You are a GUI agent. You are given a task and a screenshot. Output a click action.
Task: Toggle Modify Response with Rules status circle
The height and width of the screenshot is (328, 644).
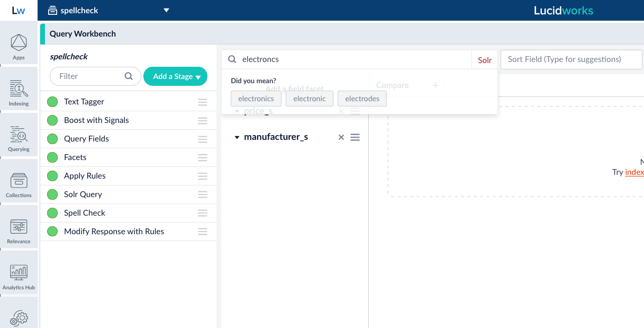(52, 232)
